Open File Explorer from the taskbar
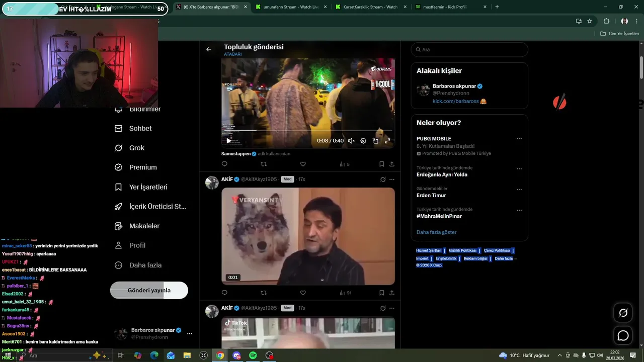Image resolution: width=644 pixels, height=362 pixels. click(187, 355)
